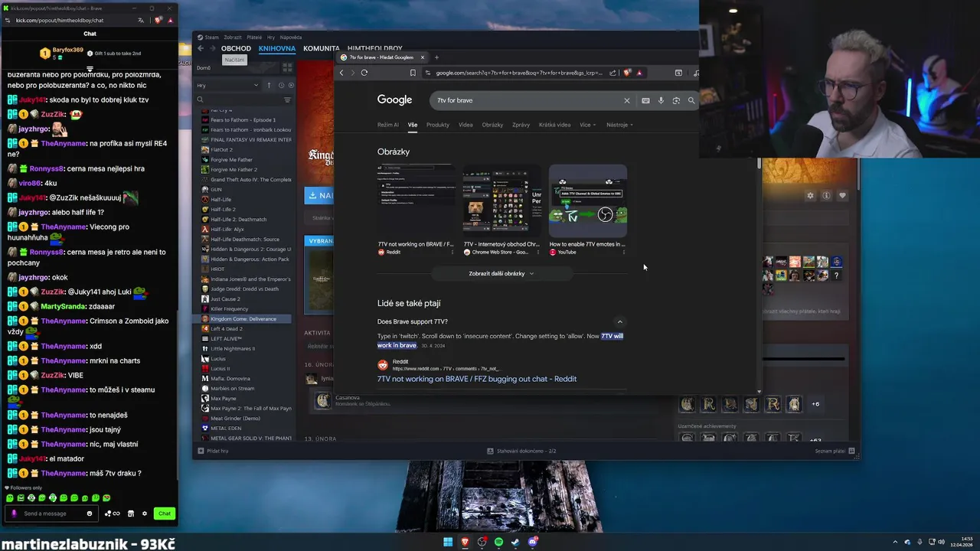This screenshot has width=980, height=551.
Task: Open Steam KNIHOVNA tab
Action: [x=277, y=48]
